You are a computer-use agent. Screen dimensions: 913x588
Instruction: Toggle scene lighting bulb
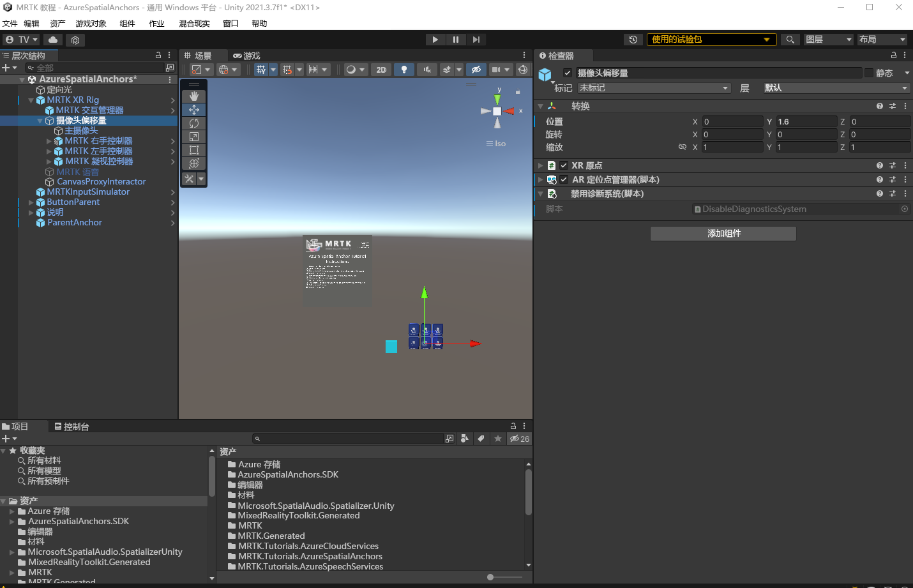pos(404,70)
